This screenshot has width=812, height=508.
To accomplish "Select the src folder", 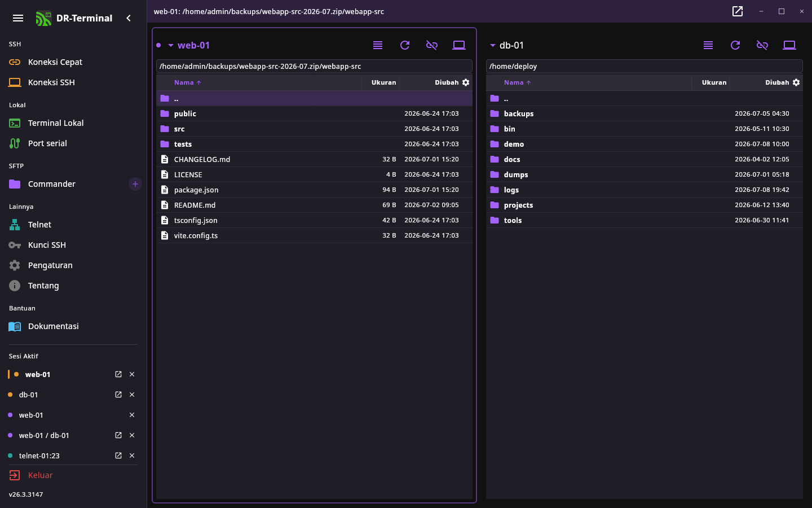I will pyautogui.click(x=314, y=129).
